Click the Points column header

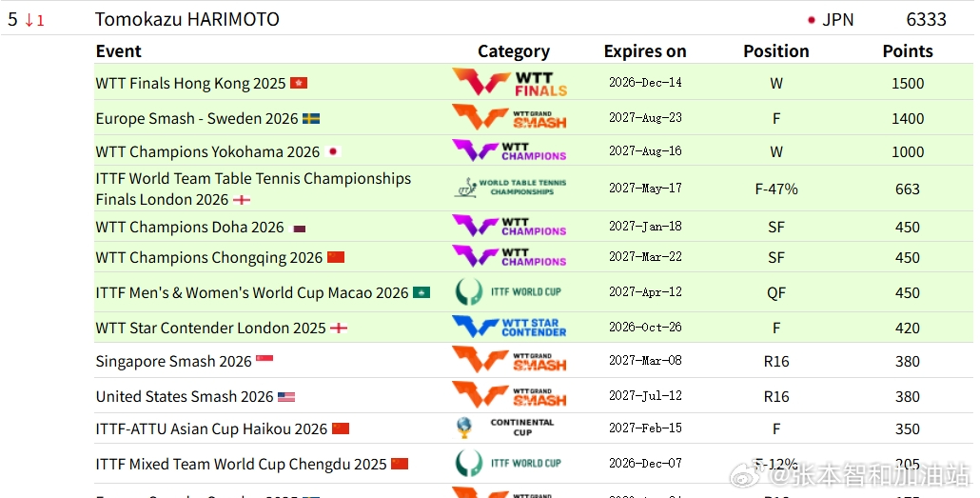(908, 51)
